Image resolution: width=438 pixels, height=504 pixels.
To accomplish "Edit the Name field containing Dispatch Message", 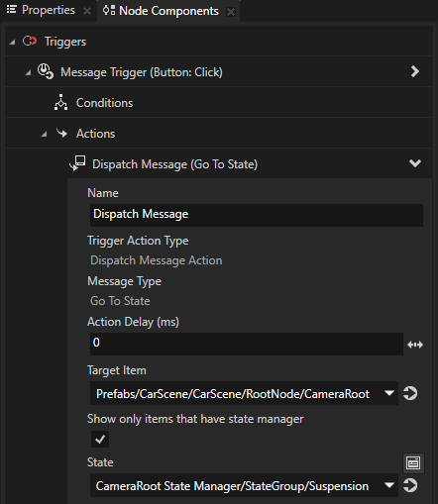I will pos(257,215).
